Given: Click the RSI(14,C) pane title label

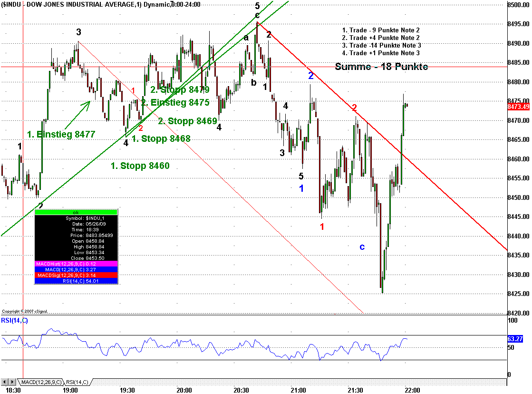Looking at the screenshot, I should pos(15,321).
